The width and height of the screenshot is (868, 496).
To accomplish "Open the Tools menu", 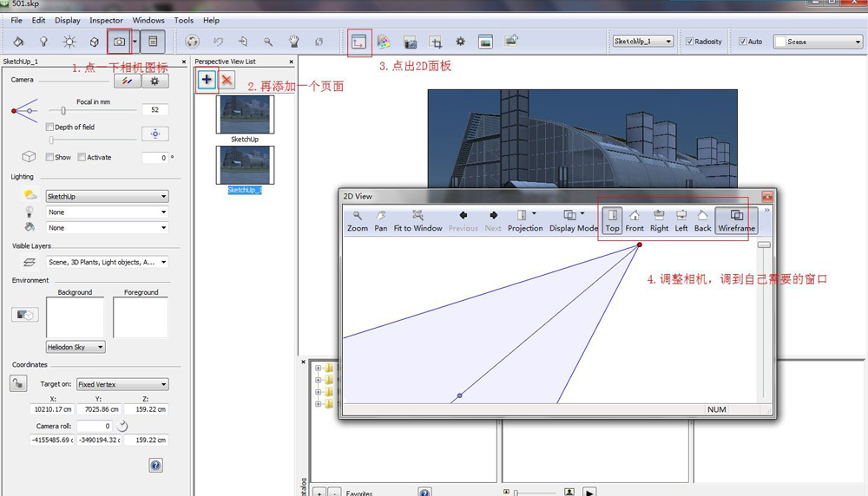I will (x=183, y=20).
